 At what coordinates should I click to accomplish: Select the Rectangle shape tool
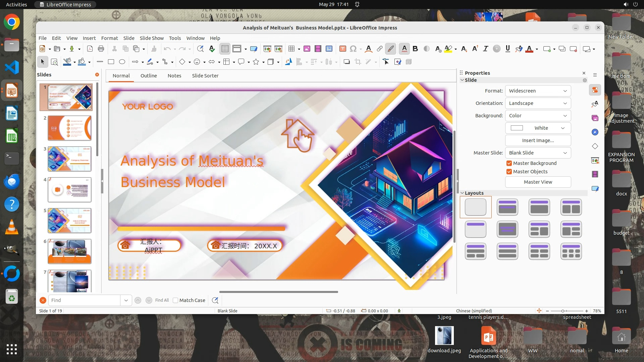(111, 62)
